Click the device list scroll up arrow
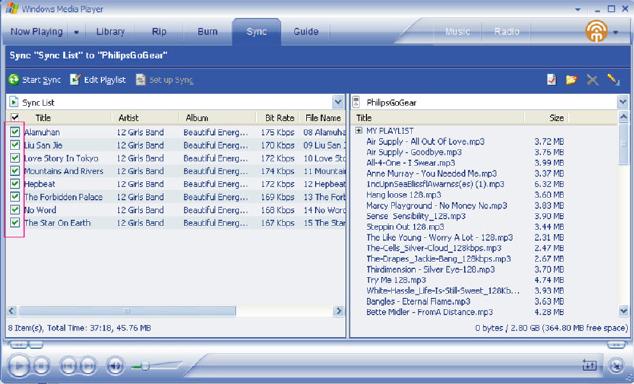Viewport: 634px width, 384px height. (623, 117)
